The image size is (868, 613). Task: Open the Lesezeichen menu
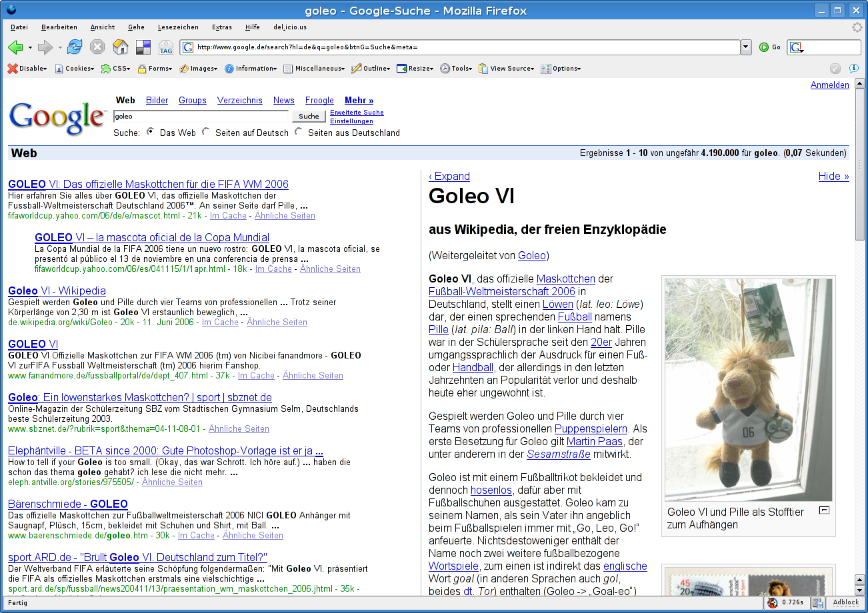coord(178,27)
